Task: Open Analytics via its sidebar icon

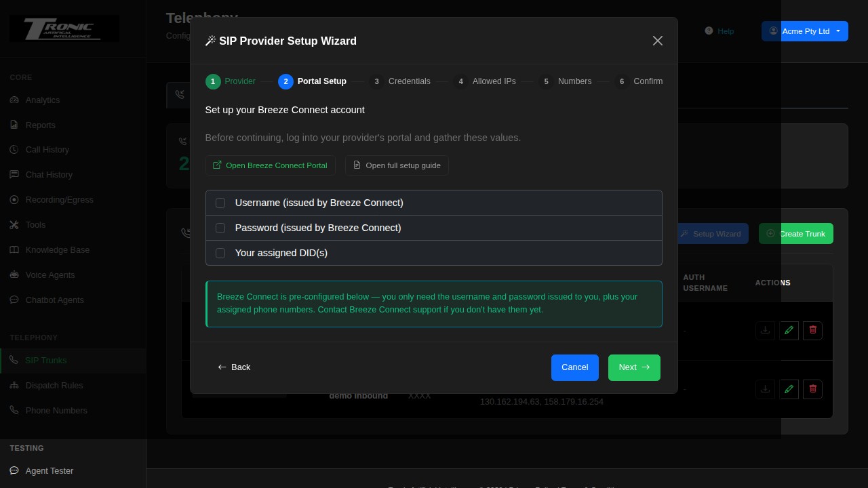Action: 14,100
